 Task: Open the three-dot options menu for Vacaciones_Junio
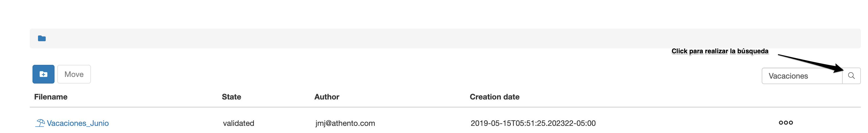785,123
